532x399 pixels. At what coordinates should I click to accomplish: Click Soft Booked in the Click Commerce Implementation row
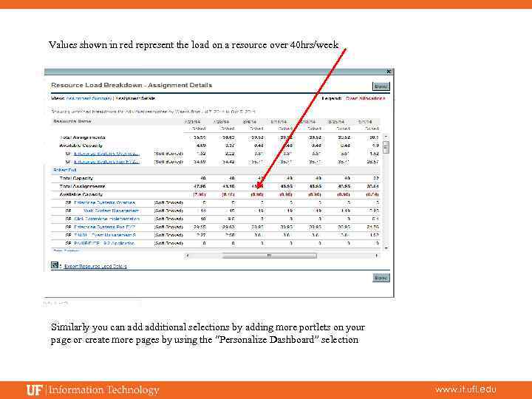168,219
